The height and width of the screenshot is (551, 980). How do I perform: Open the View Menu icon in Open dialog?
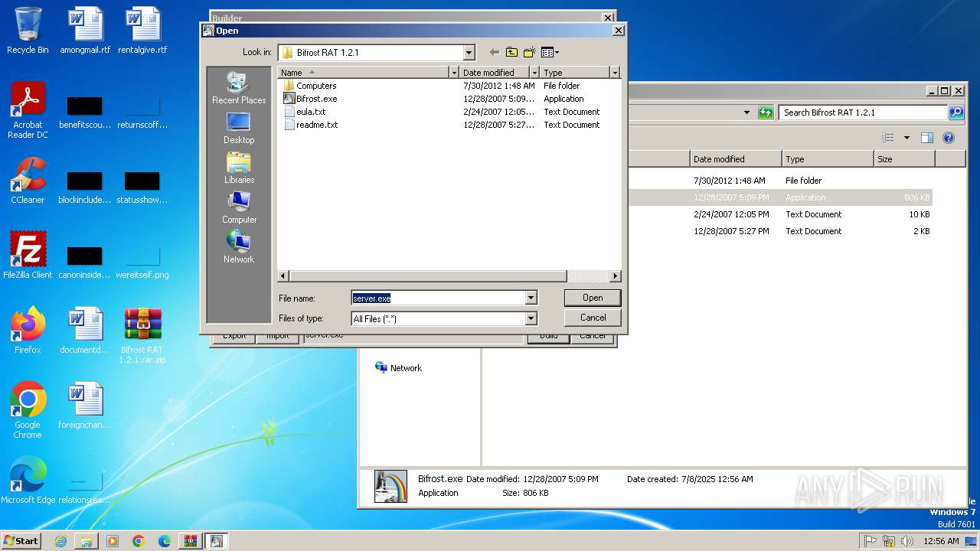click(550, 52)
